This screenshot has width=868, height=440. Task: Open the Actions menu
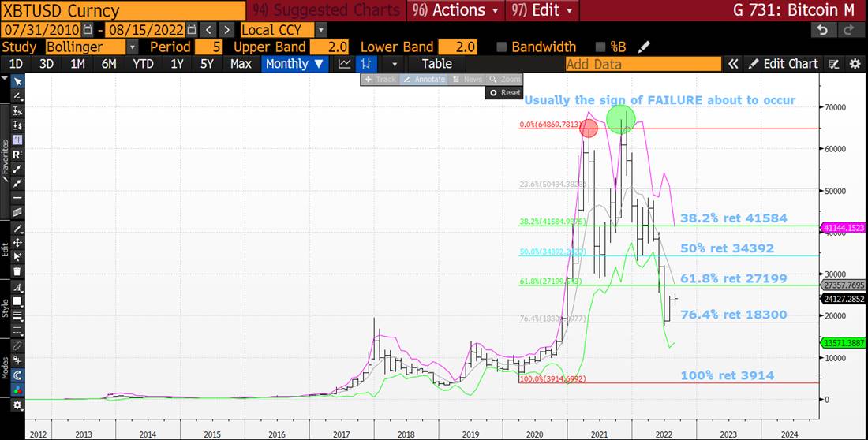[455, 10]
